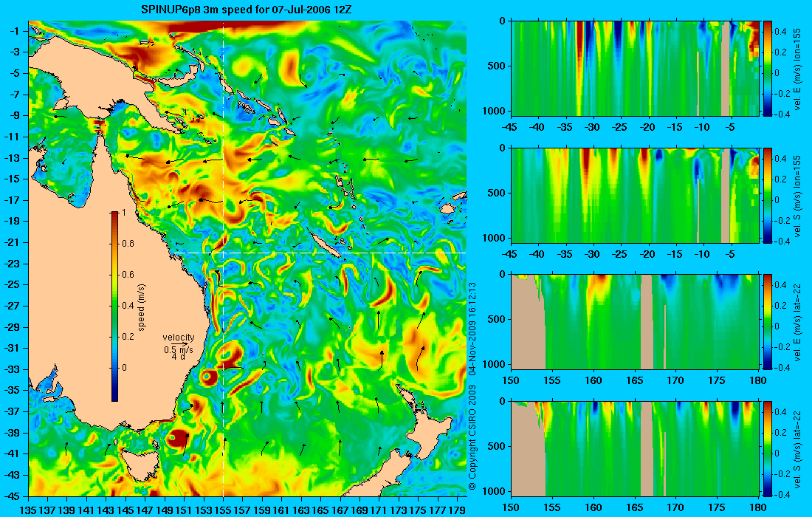Click the "0.6" tick on the speed colorbar
Image resolution: width=812 pixels, height=517 pixels.
tap(128, 275)
